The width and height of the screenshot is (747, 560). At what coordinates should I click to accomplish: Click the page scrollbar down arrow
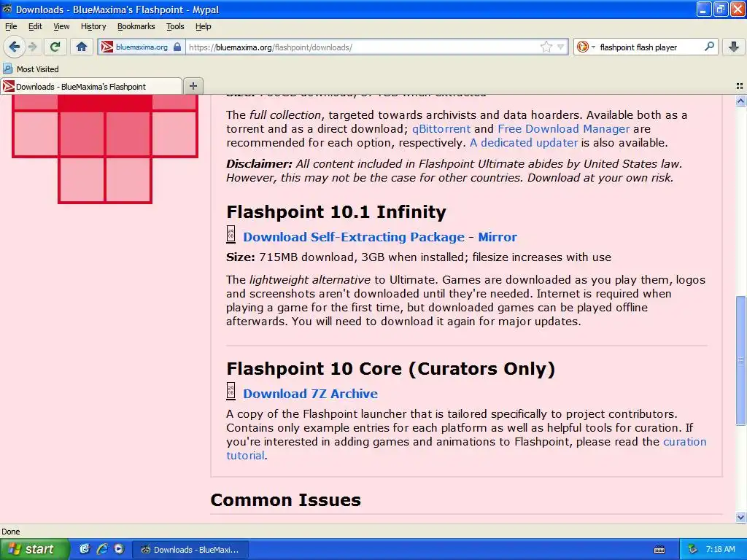(x=740, y=517)
